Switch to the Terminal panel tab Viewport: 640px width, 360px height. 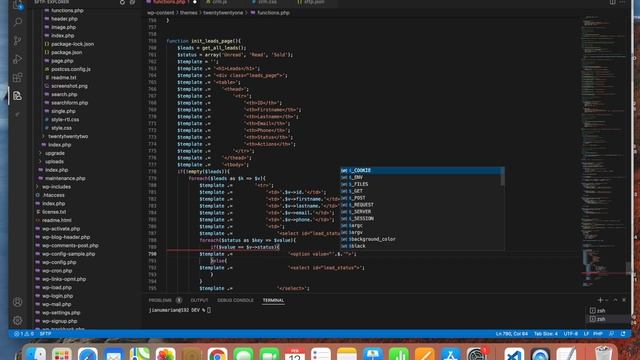point(273,300)
